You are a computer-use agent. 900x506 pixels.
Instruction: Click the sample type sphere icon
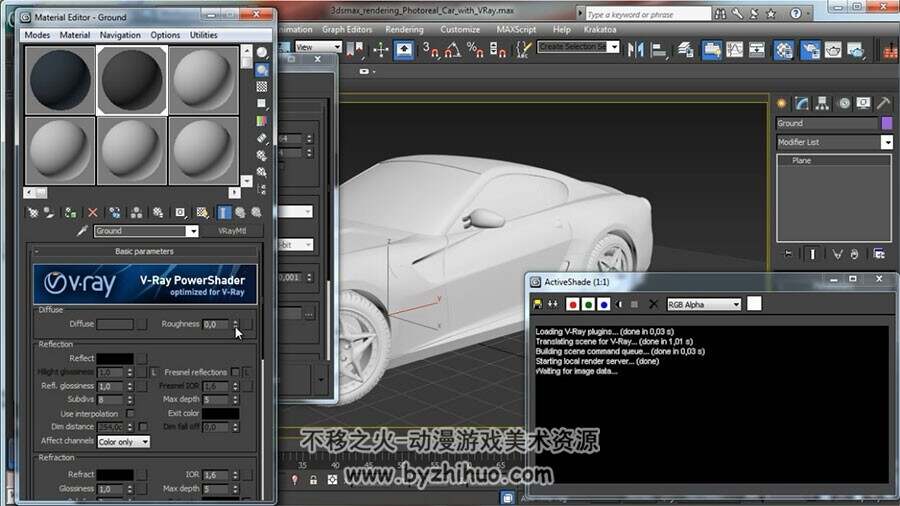(x=262, y=53)
